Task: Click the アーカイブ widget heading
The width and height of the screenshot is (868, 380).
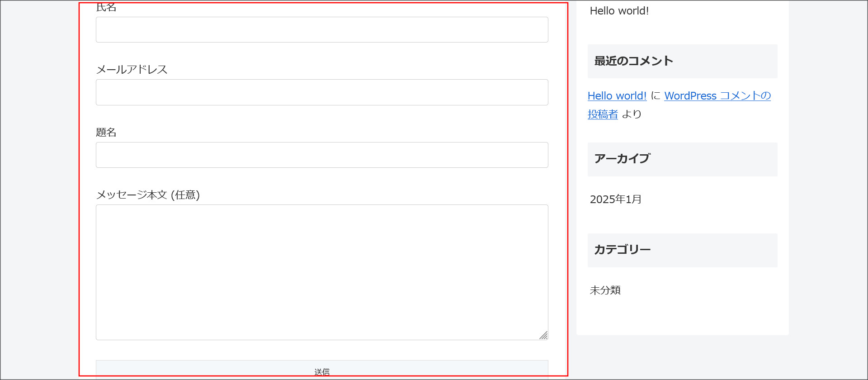Action: click(x=622, y=159)
